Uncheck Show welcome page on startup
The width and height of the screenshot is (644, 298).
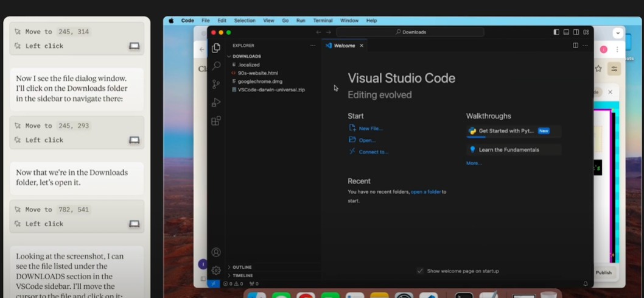tap(420, 271)
